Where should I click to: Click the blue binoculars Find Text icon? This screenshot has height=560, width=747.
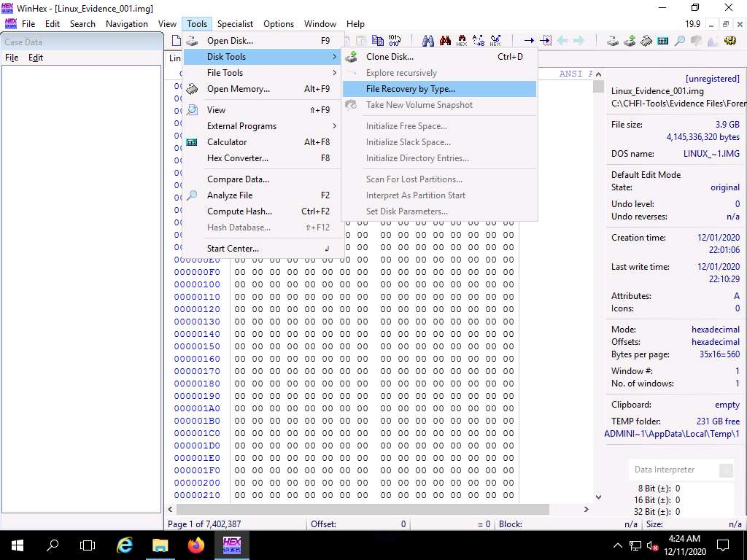(x=428, y=41)
